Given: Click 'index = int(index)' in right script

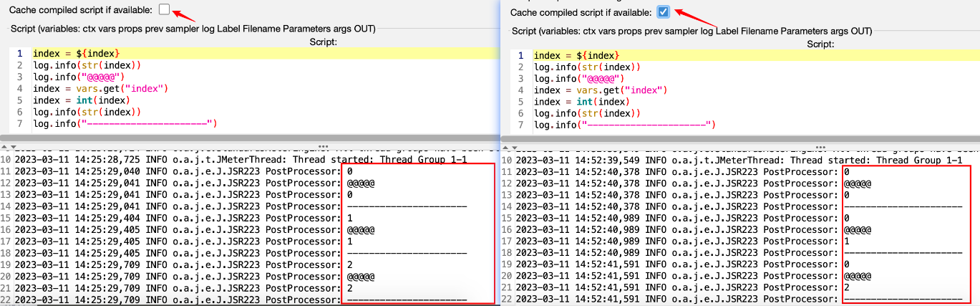Looking at the screenshot, I should 582,102.
